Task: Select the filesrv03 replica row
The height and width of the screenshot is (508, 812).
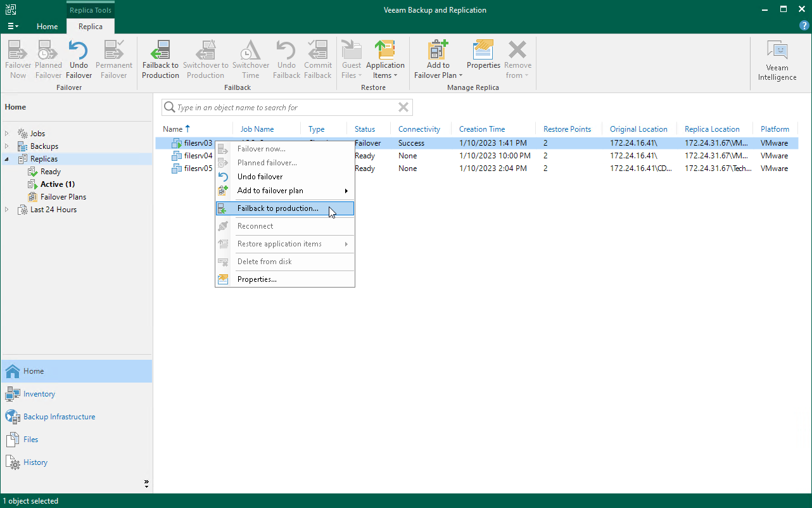Action: [x=477, y=143]
